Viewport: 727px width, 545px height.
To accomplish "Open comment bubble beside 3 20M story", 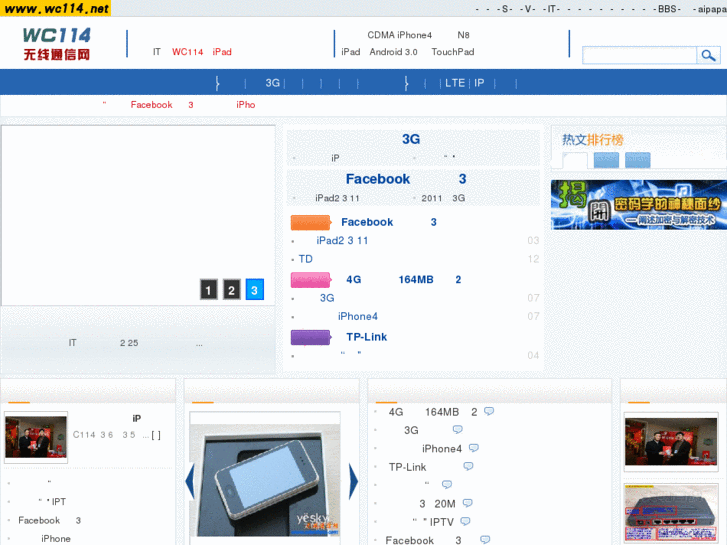I will [467, 503].
